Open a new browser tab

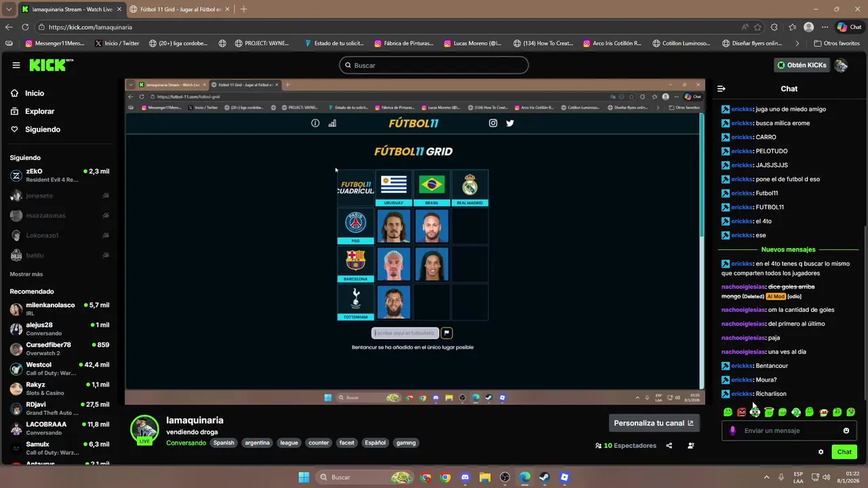243,9
